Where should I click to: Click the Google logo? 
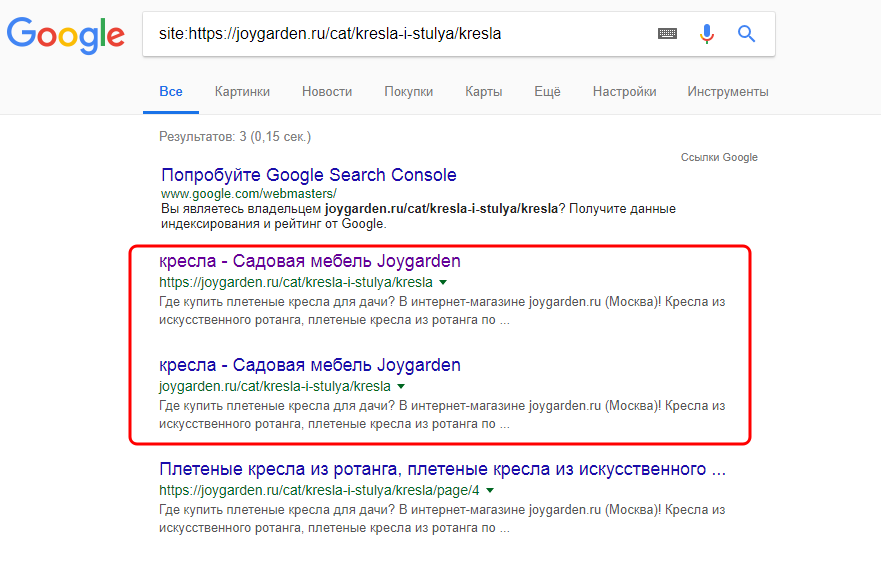click(x=65, y=35)
